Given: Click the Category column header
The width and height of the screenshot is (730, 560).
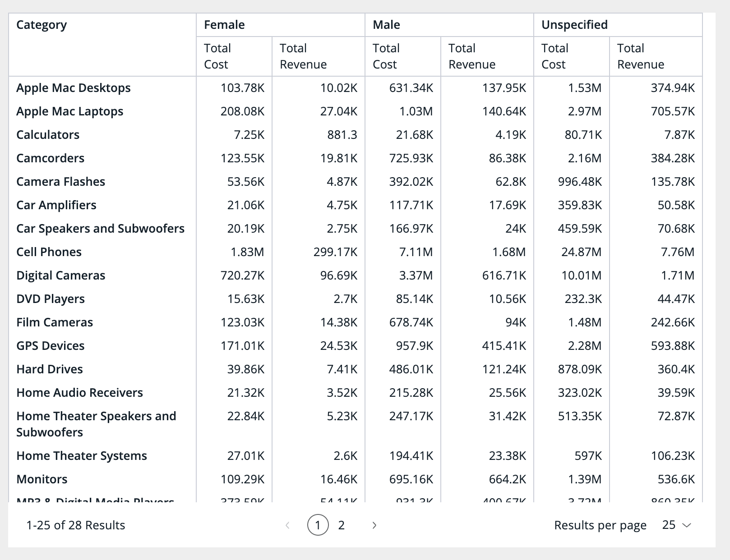Looking at the screenshot, I should 42,25.
